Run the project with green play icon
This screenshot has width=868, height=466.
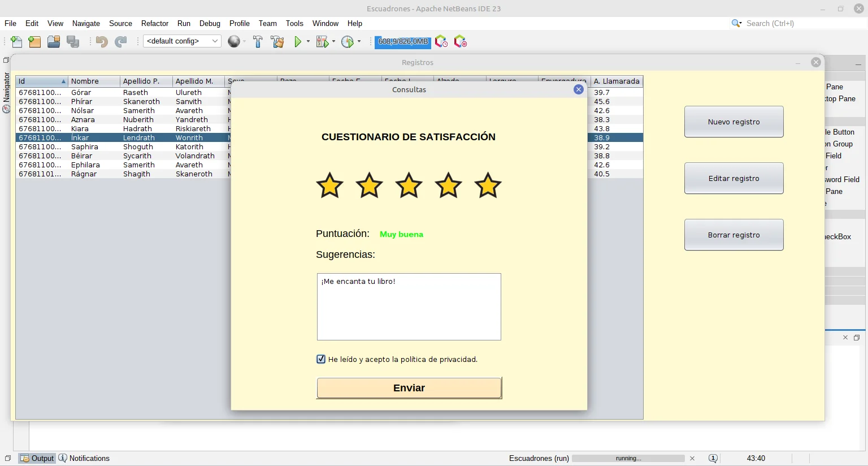297,41
